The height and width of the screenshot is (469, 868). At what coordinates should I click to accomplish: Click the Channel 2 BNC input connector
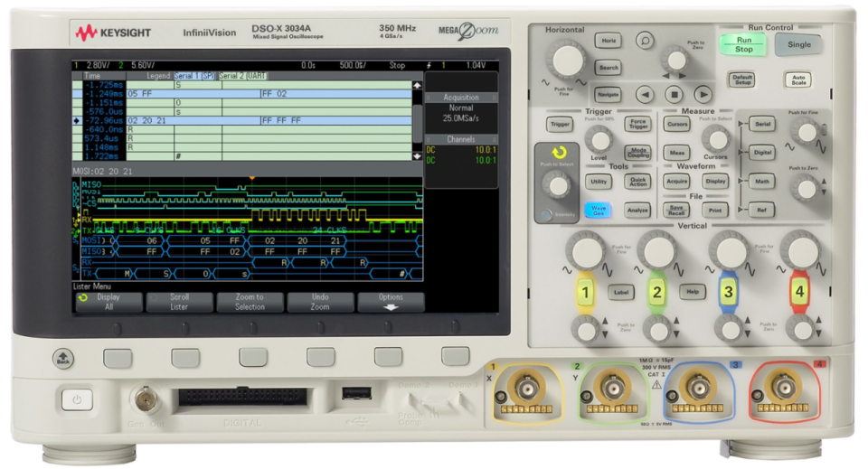613,389
